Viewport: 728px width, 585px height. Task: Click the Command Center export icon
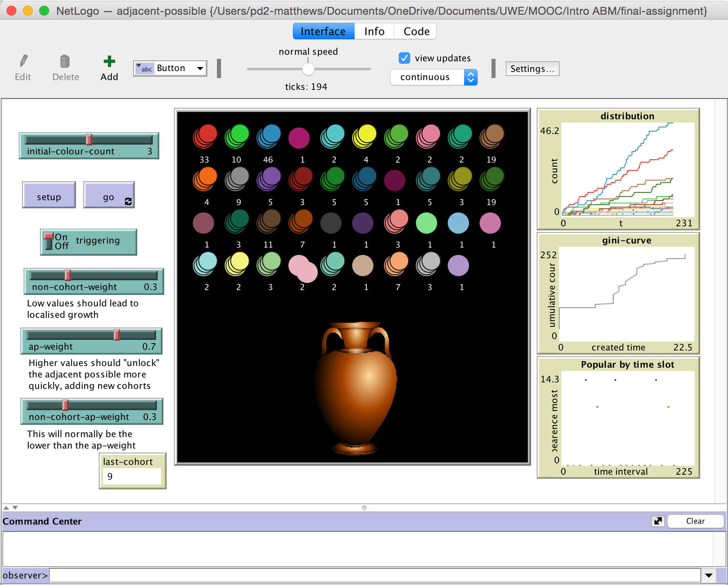pyautogui.click(x=658, y=521)
